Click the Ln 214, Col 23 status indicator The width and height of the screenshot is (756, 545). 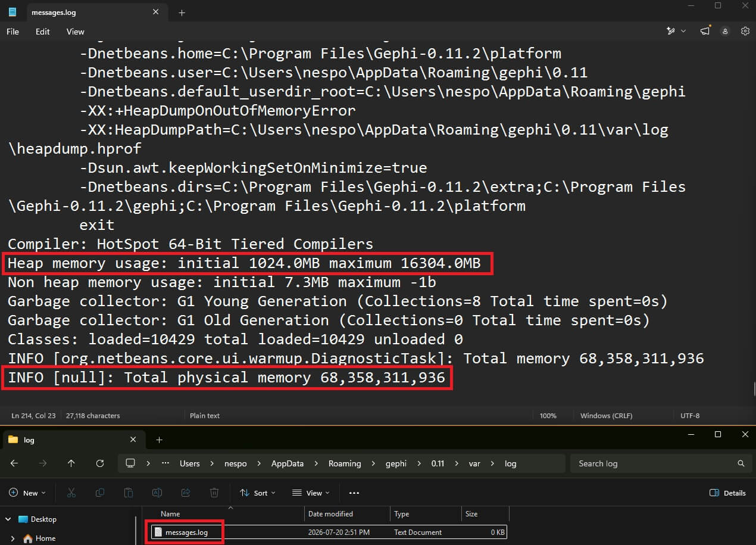(33, 416)
